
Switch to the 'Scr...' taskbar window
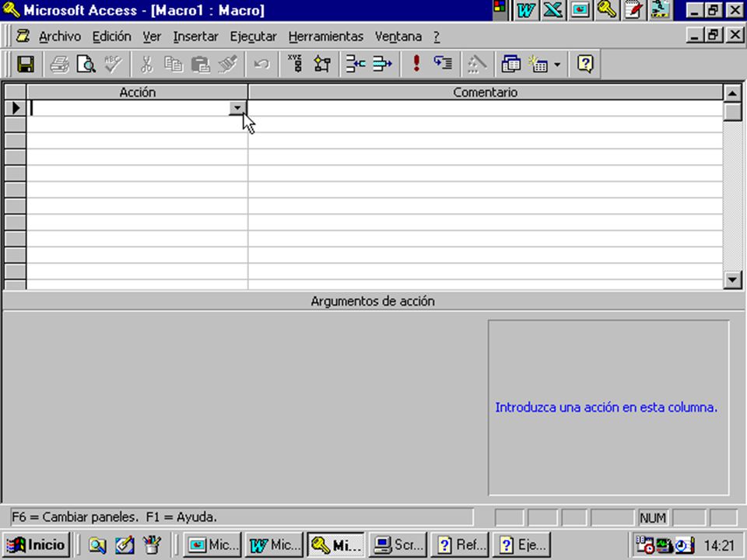398,544
